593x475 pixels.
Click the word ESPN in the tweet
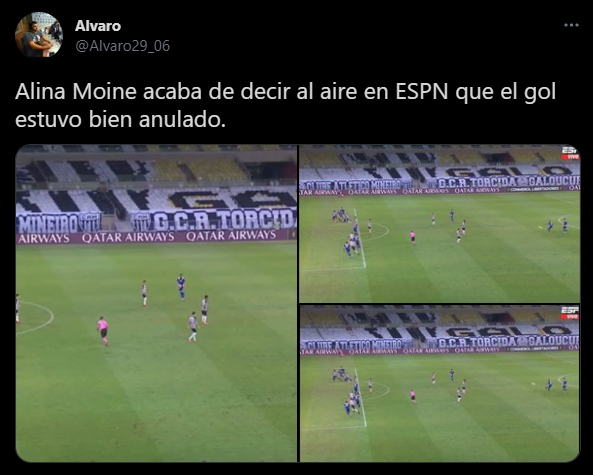click(422, 92)
